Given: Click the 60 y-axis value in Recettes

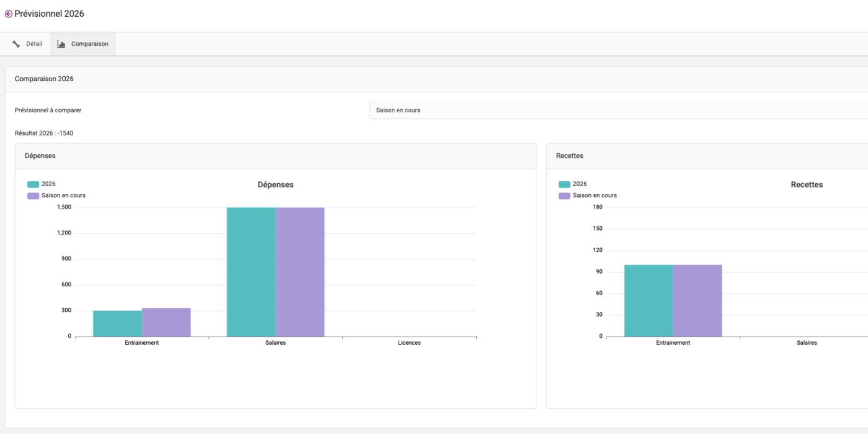Looking at the screenshot, I should pyautogui.click(x=599, y=293).
